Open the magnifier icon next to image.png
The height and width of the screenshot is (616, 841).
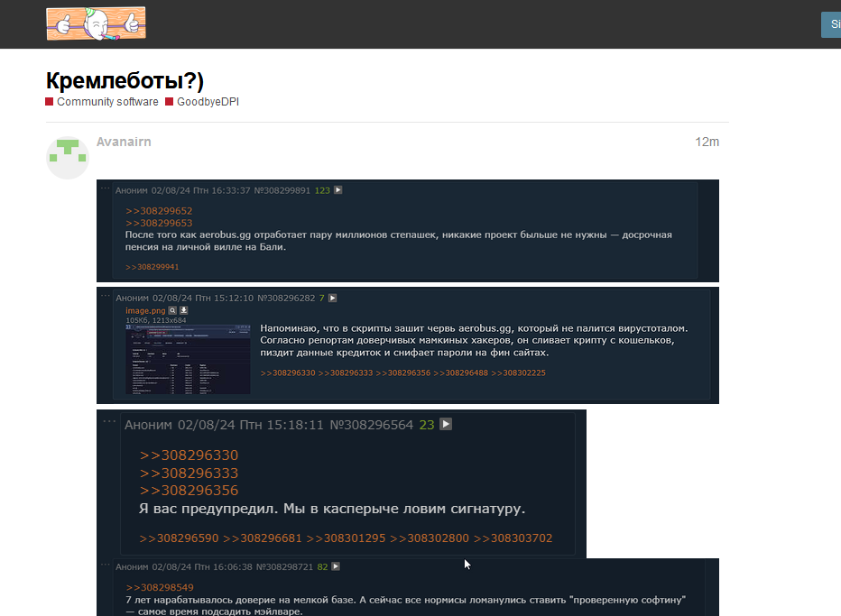(x=172, y=310)
